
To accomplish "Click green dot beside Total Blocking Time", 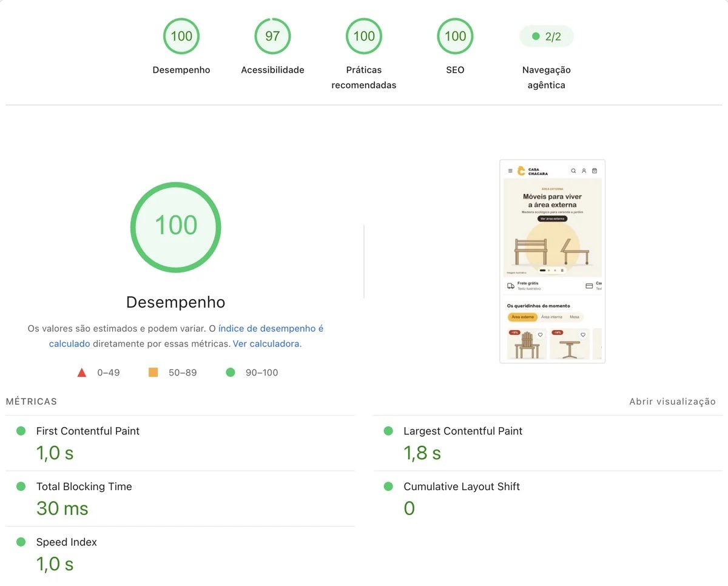I will point(21,487).
